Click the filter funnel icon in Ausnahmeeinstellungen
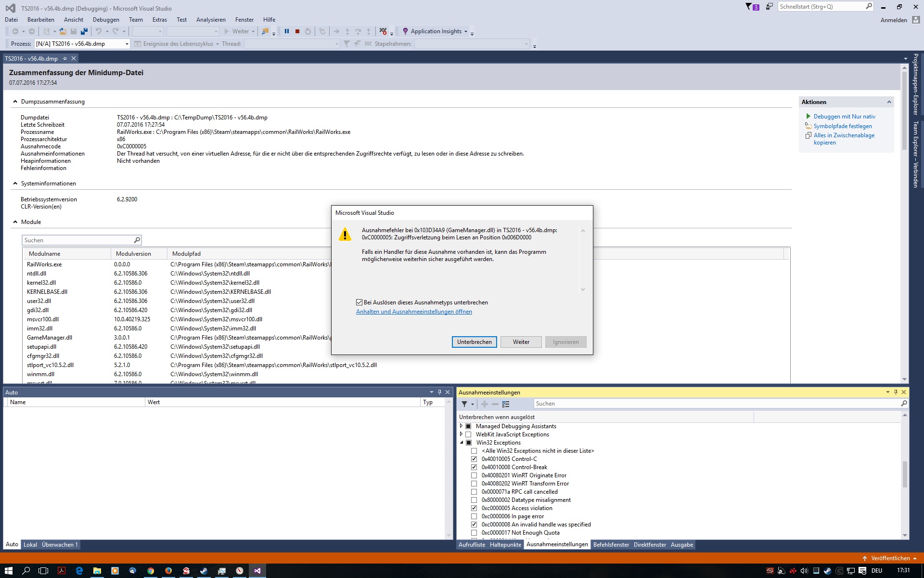The width and height of the screenshot is (924, 578). point(464,404)
